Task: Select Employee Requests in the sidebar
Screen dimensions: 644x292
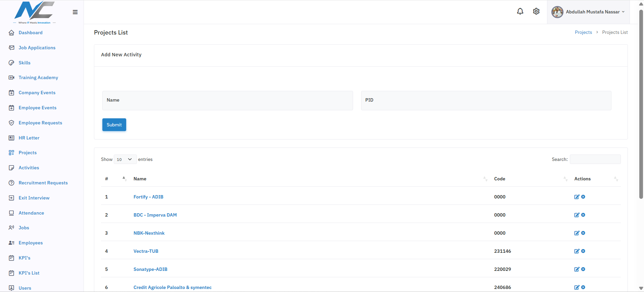Action: [x=40, y=123]
